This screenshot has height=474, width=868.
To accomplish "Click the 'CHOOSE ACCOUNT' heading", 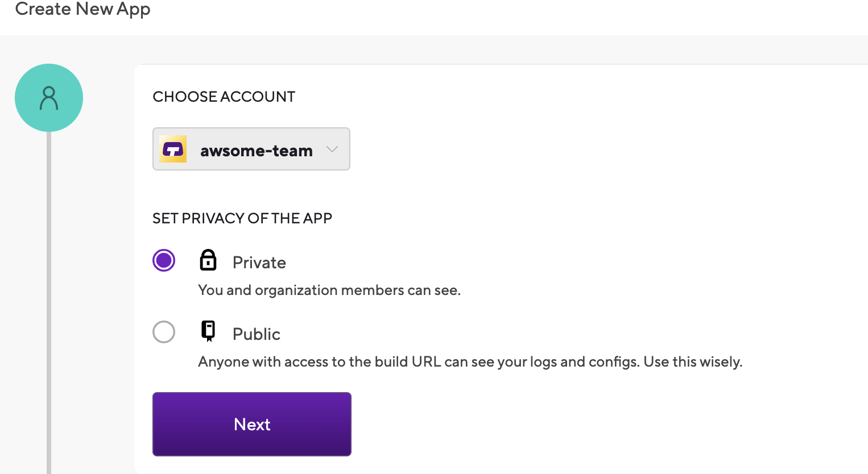I will 224,97.
